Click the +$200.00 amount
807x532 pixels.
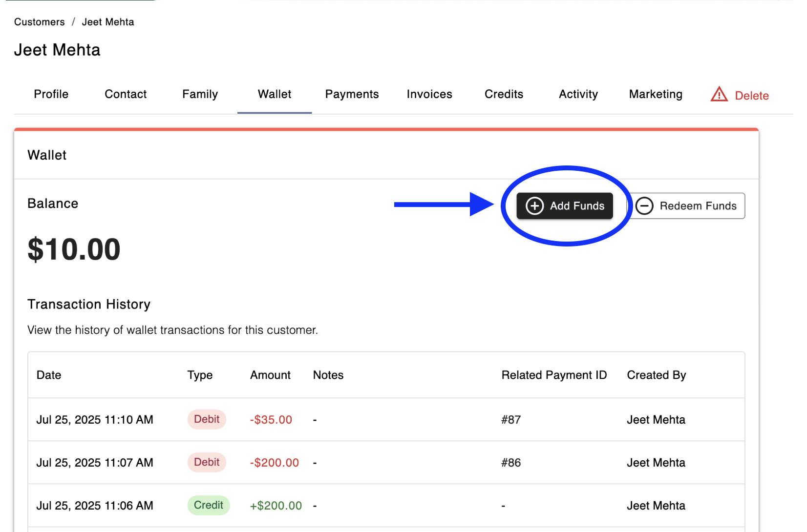pyautogui.click(x=276, y=506)
